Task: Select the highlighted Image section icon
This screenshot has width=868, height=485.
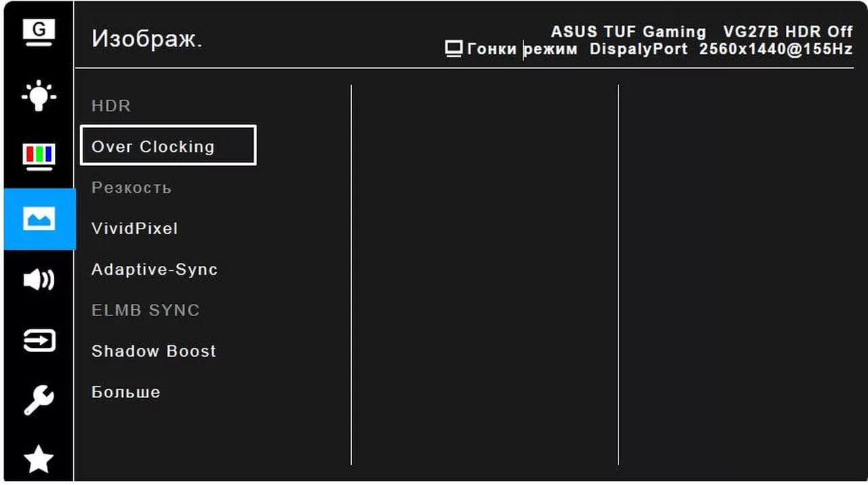Action: 39,219
